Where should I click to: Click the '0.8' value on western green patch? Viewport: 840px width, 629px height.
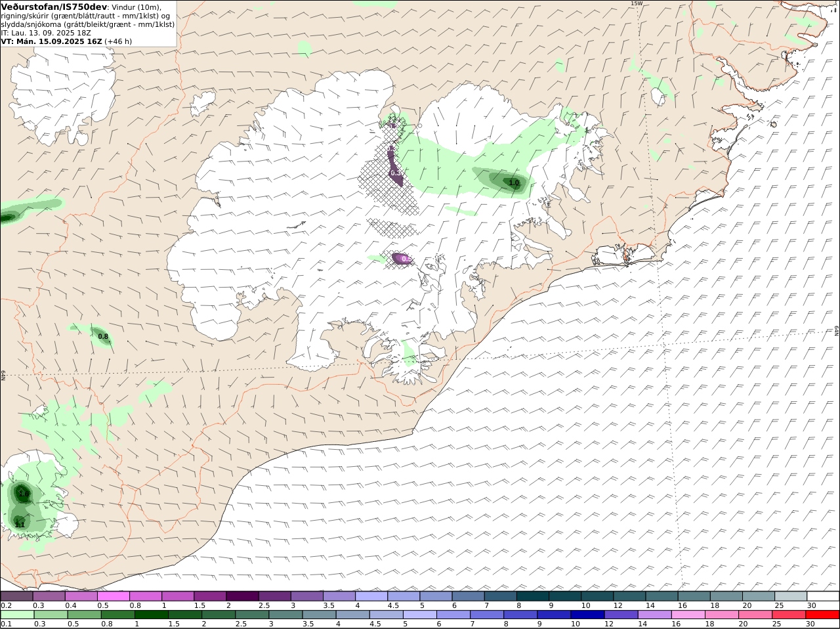pos(103,337)
